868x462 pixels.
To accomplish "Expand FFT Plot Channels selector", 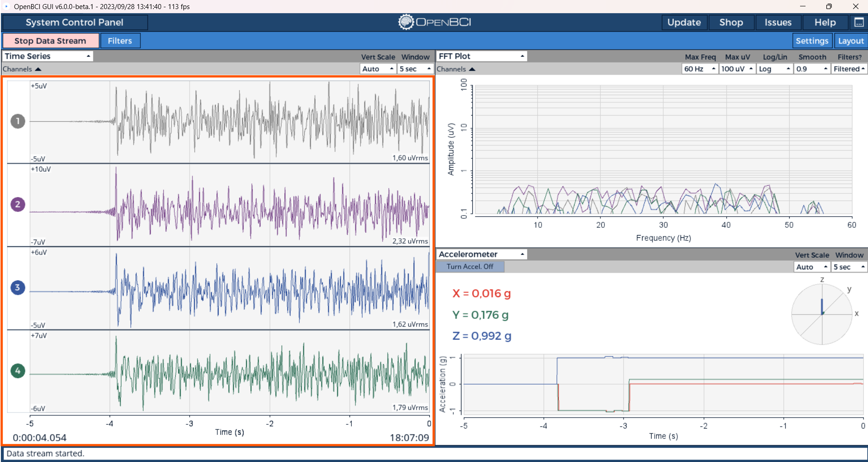I will 456,69.
